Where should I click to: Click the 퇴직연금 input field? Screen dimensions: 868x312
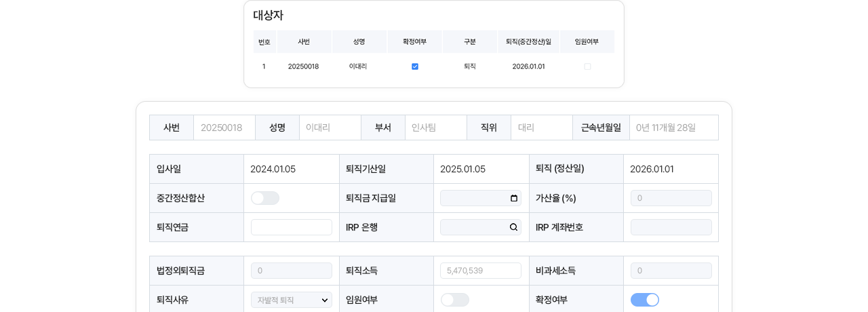291,227
